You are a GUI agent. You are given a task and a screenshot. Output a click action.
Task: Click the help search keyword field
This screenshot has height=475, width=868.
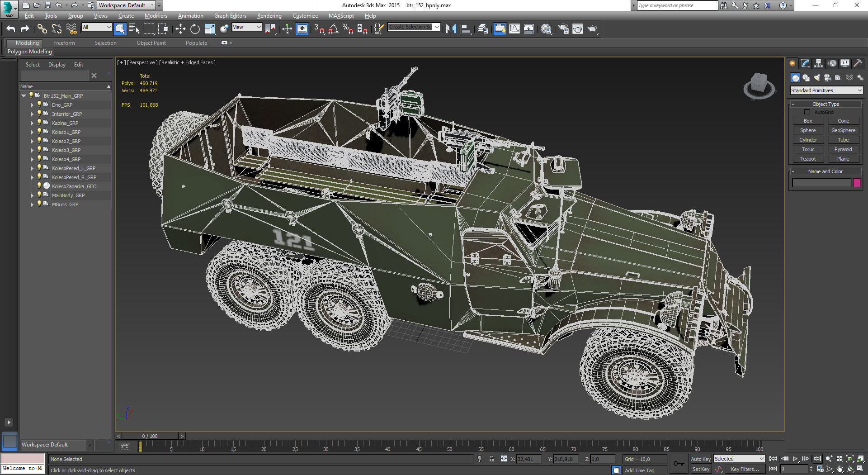point(677,5)
